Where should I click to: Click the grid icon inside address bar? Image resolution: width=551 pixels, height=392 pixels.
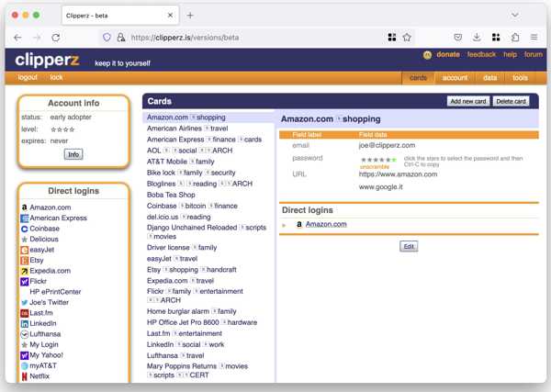(392, 38)
